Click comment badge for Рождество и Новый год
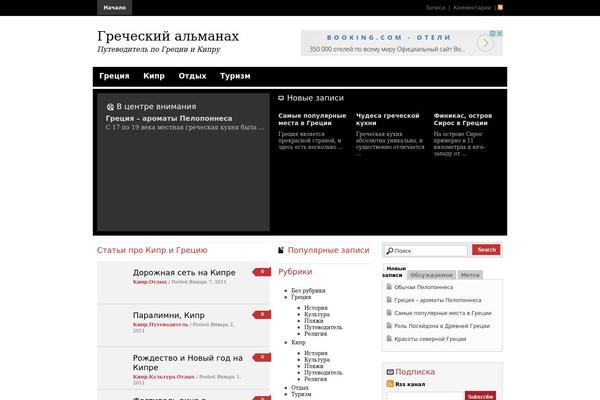600x400 pixels. point(262,357)
